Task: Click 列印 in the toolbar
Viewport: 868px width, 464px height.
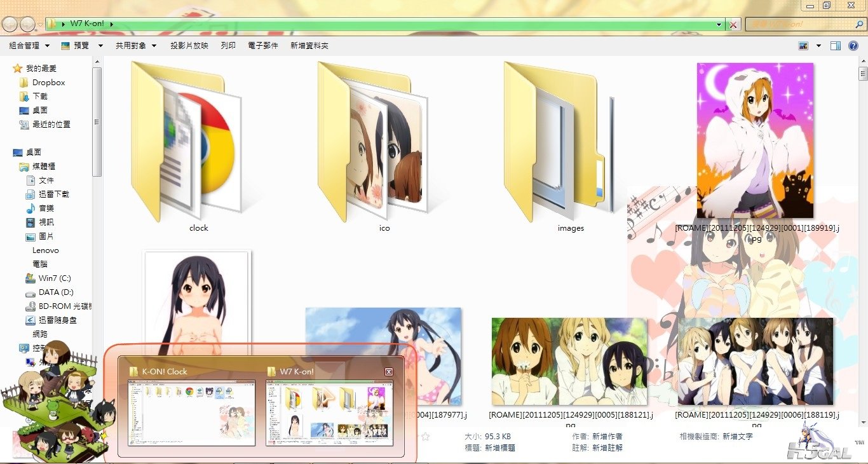Action: pos(228,46)
